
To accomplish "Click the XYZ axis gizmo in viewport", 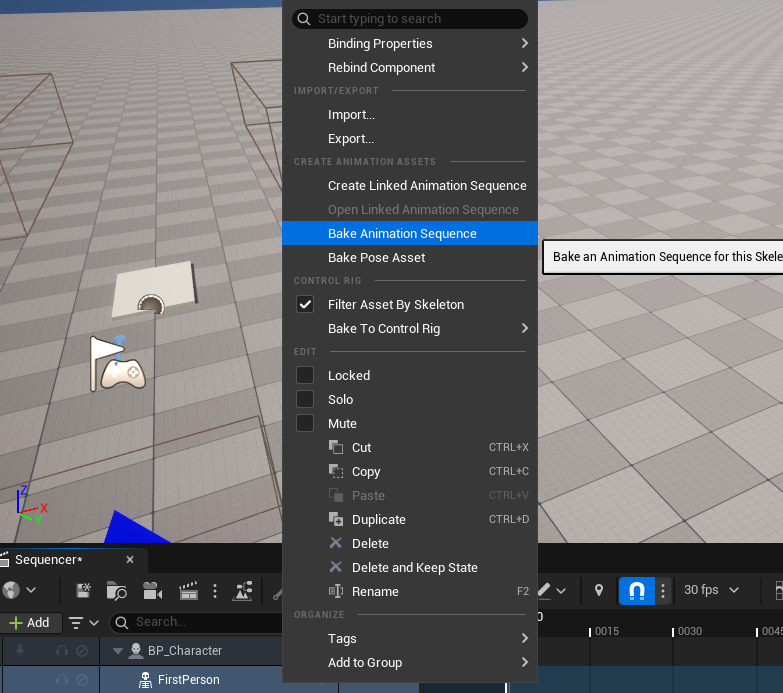I will [31, 504].
